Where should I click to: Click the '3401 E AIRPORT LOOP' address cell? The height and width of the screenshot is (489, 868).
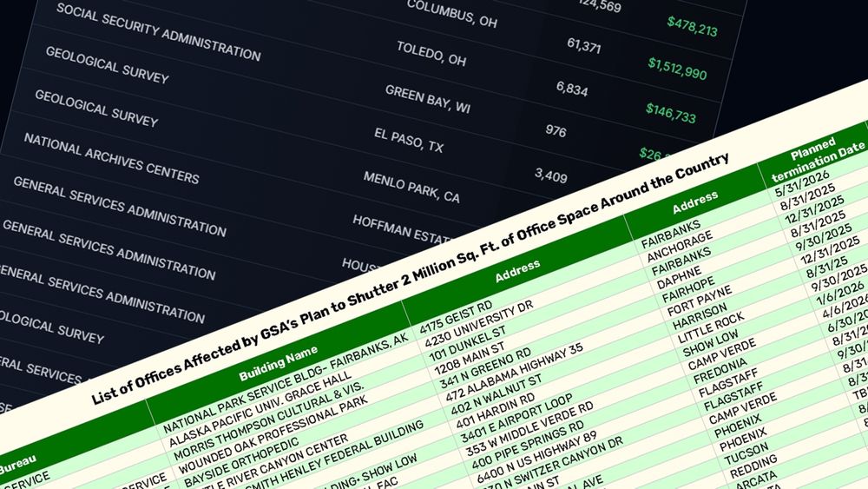click(516, 420)
